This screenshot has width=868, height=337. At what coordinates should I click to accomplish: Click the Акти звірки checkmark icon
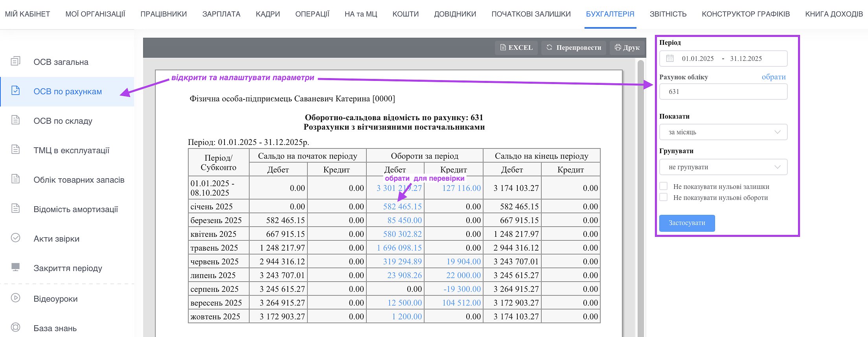pos(15,238)
